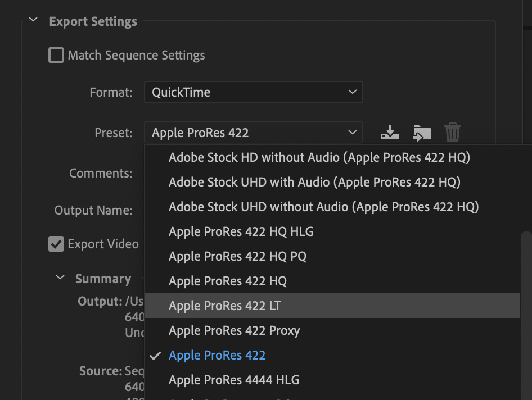Screen dimensions: 532x400
Task: Collapse the Export Settings section
Action: (x=33, y=21)
